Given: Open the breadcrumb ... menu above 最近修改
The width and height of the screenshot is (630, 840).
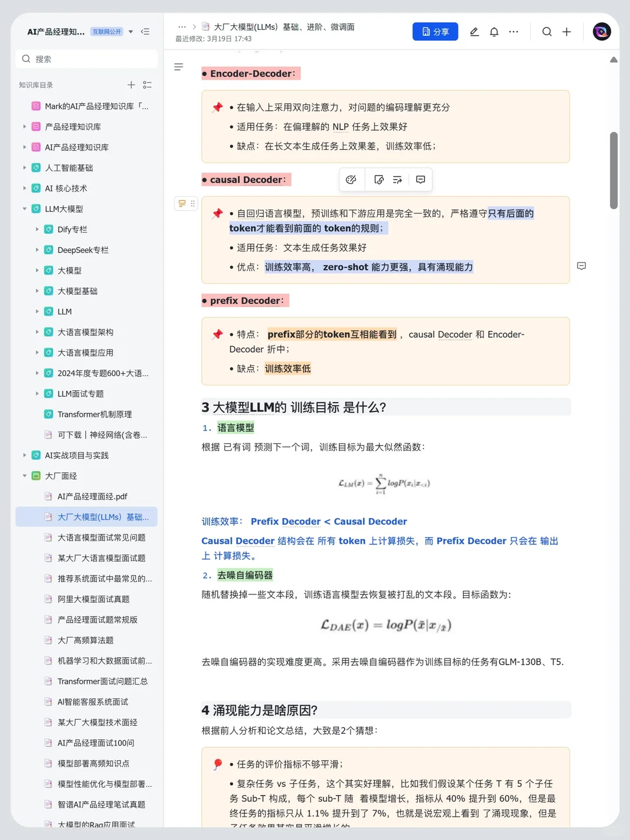Looking at the screenshot, I should 182,26.
